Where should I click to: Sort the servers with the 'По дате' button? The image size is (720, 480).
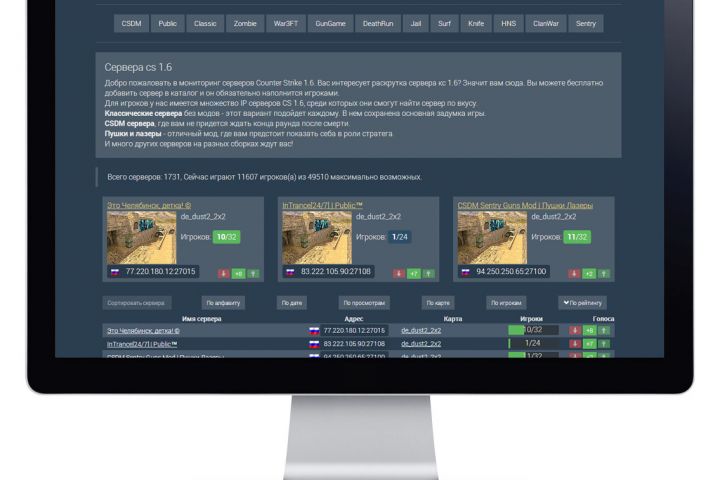point(292,303)
